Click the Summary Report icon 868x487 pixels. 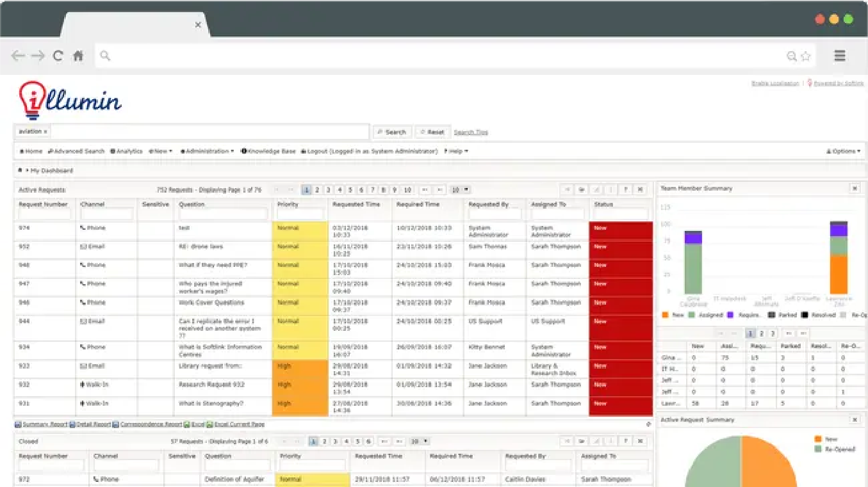[18, 424]
